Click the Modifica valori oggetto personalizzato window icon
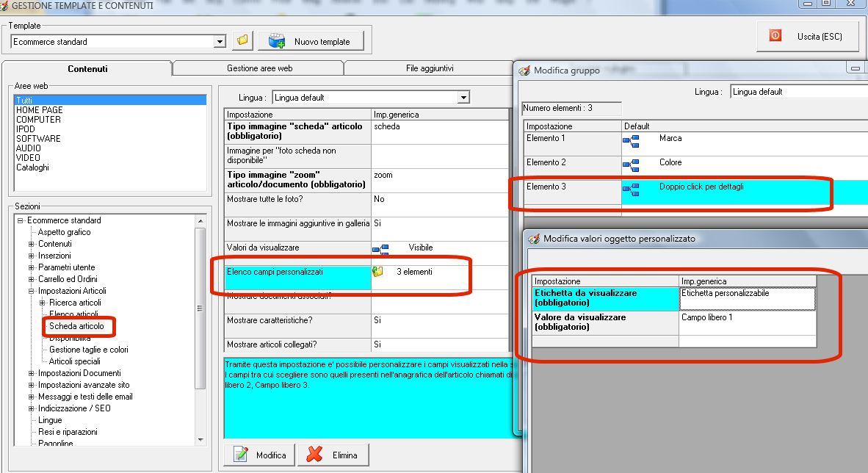868x473 pixels. (x=534, y=239)
